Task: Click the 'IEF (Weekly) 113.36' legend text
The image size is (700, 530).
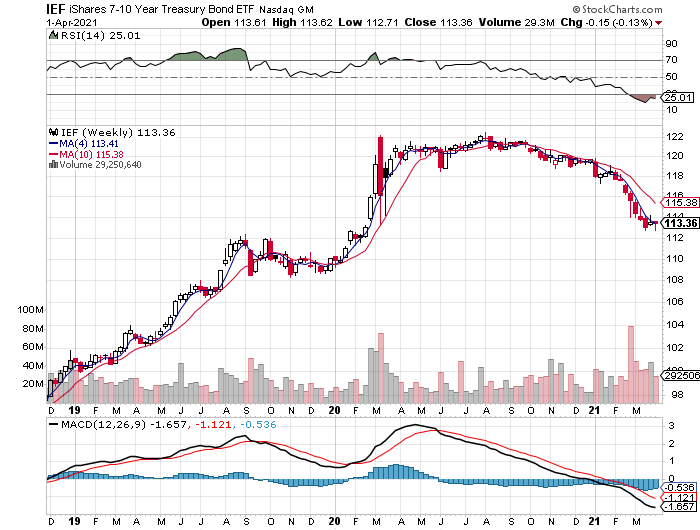Action: (x=118, y=132)
